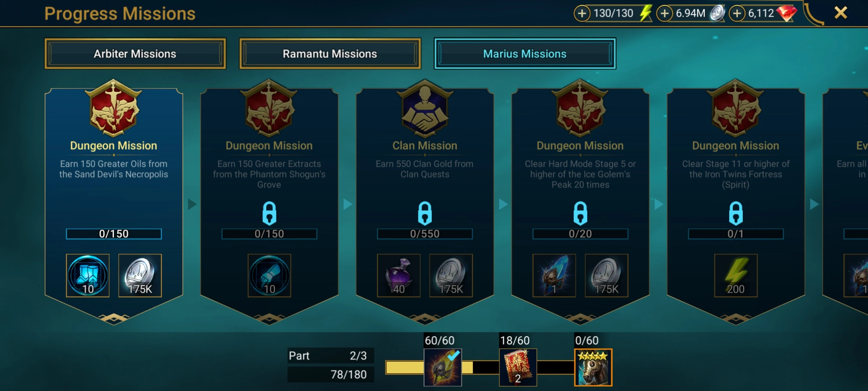Switch to Arbiter Missions tab
The width and height of the screenshot is (868, 391).
pyautogui.click(x=135, y=54)
